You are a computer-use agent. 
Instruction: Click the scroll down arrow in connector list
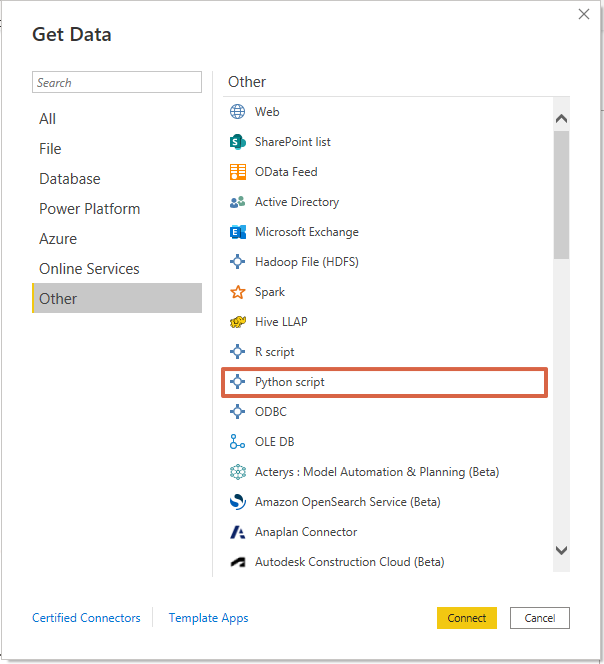tap(561, 550)
